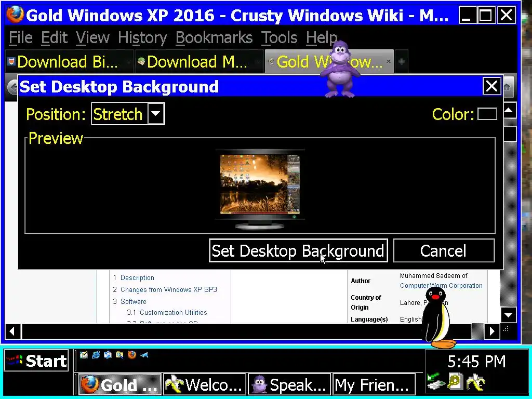The image size is (532, 399).
Task: Switch to the Download Bi... tab
Action: tap(69, 61)
